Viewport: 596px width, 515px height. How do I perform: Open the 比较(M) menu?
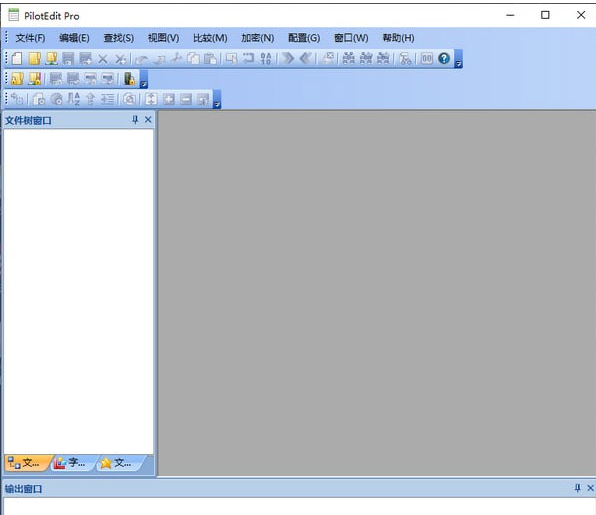coord(210,38)
